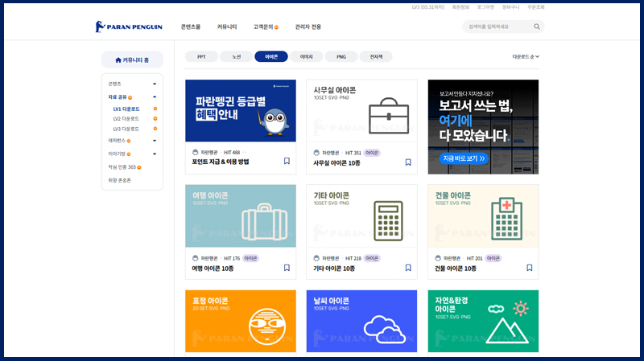Viewport: 644px width, 361px height.
Task: Click author avatar on 건물 아이콘 card
Action: (438, 258)
